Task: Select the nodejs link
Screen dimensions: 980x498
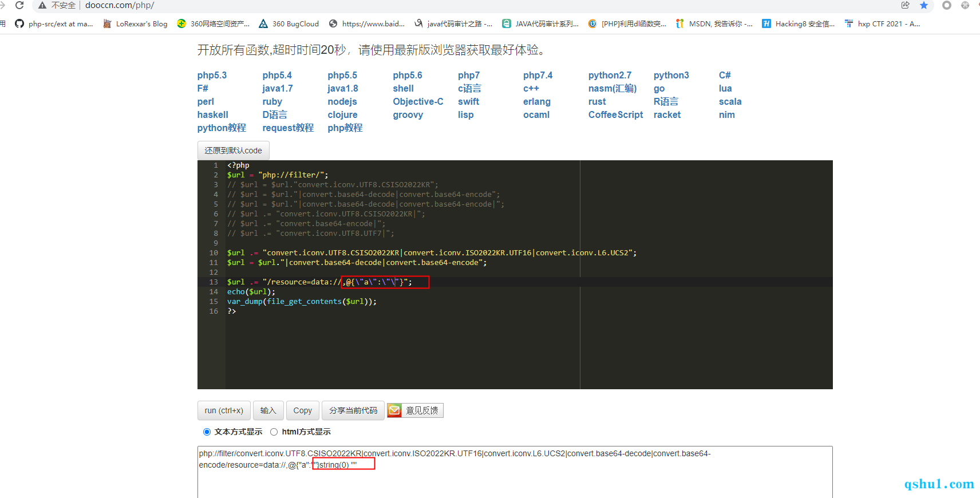Action: point(342,101)
